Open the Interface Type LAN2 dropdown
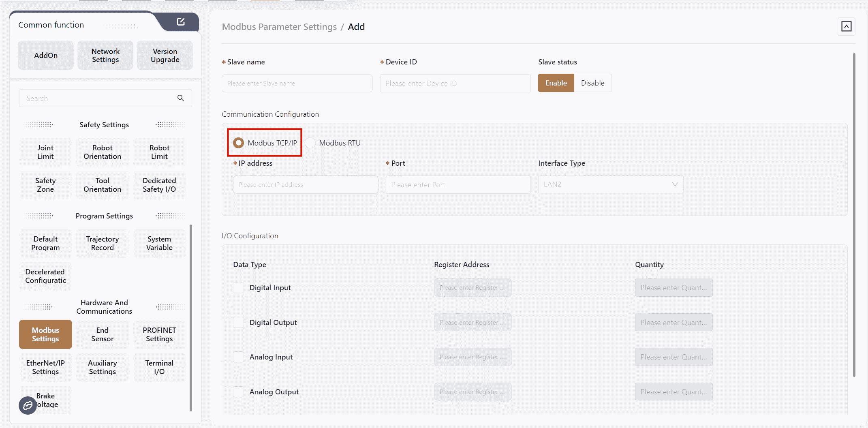This screenshot has height=428, width=868. click(x=610, y=184)
